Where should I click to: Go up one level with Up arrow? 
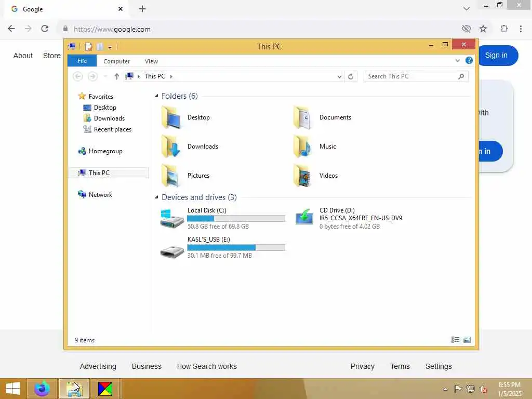coord(117,76)
